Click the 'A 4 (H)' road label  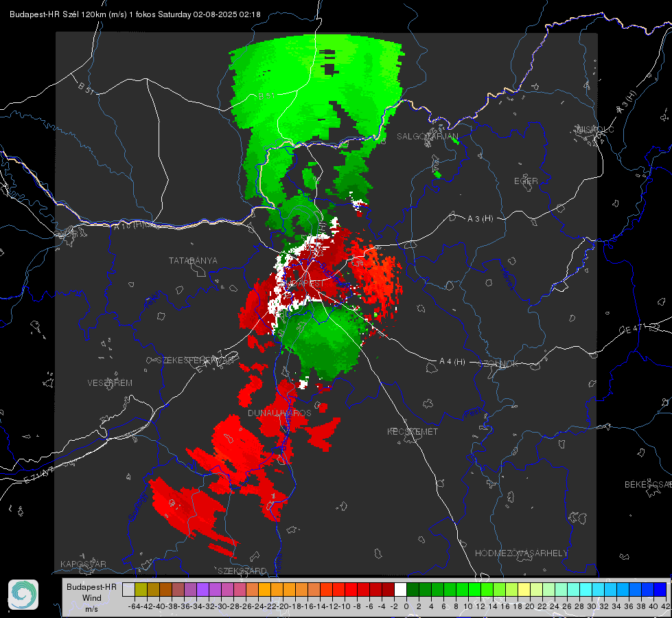click(452, 362)
